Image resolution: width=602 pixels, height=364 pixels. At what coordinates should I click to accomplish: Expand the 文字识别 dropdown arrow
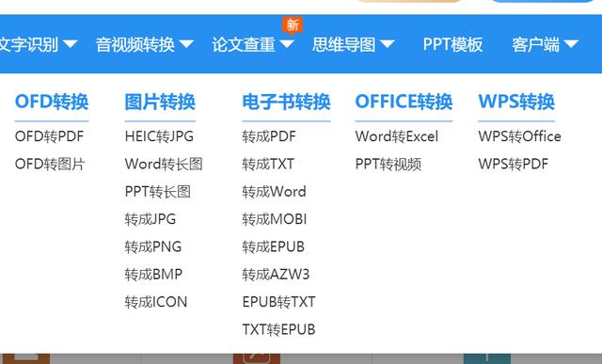click(71, 44)
